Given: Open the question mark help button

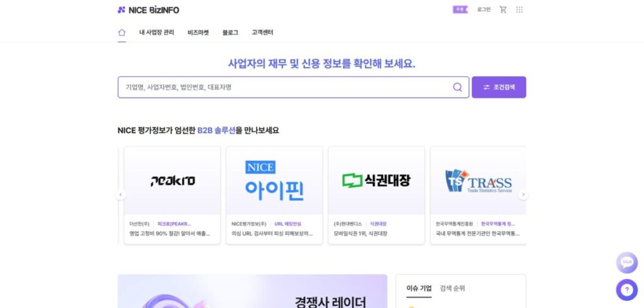Looking at the screenshot, I should (x=626, y=290).
